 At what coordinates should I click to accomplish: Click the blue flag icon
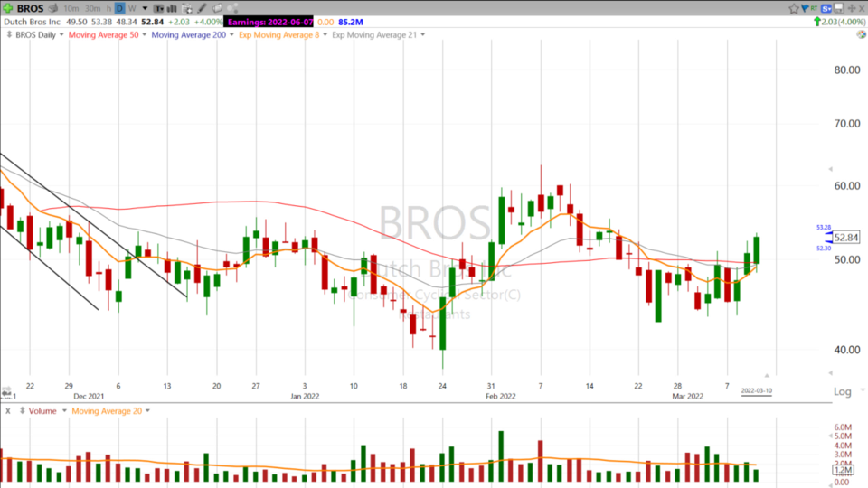coord(805,8)
